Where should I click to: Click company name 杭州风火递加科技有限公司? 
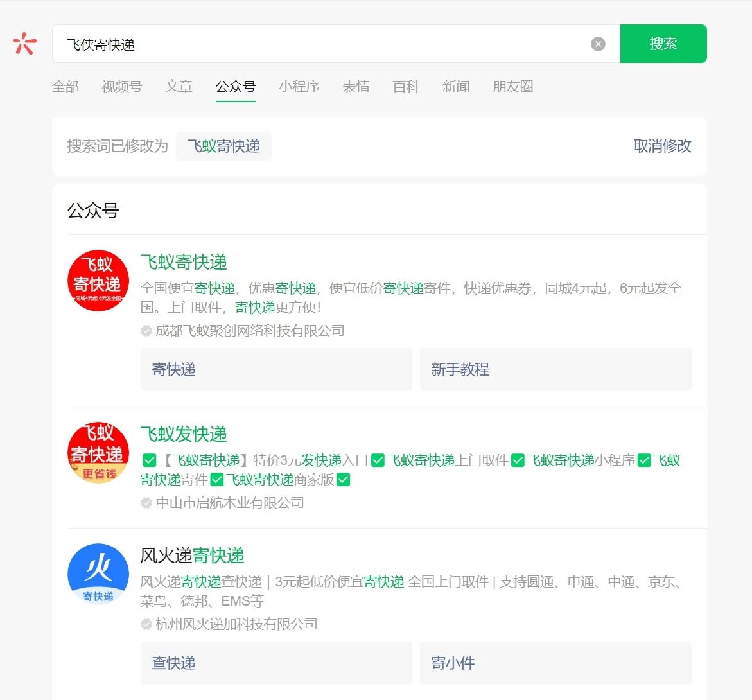pyautogui.click(x=236, y=624)
